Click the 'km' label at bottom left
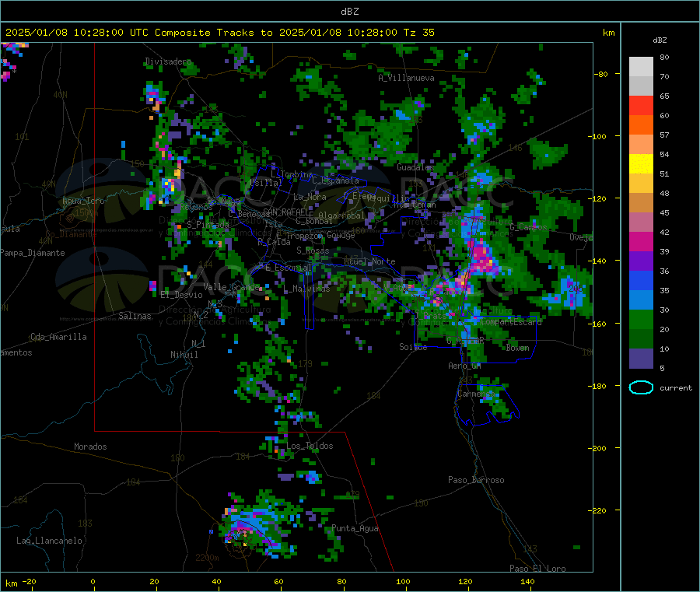This screenshot has height=592, width=700. coord(11,583)
